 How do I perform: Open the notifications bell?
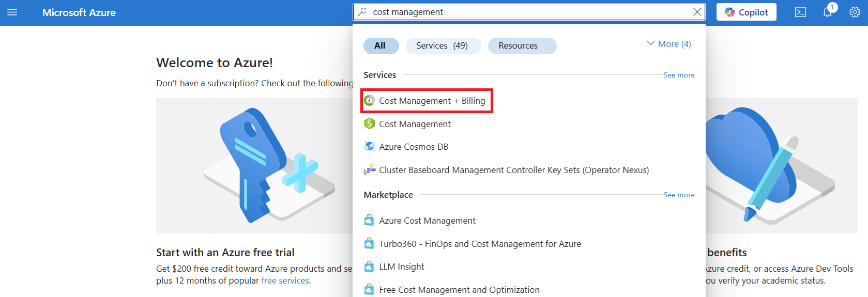point(827,12)
